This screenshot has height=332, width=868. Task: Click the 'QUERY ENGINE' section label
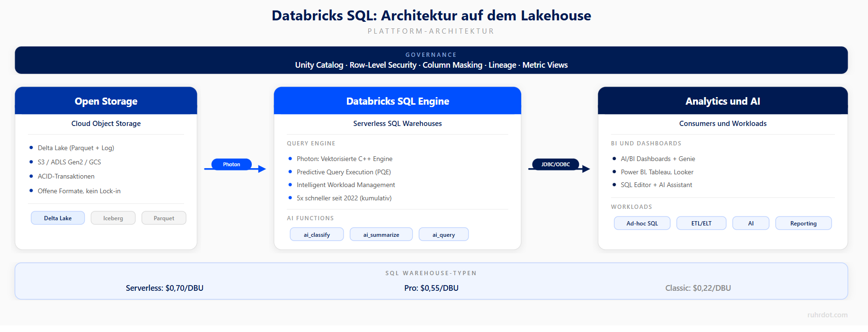click(x=311, y=144)
